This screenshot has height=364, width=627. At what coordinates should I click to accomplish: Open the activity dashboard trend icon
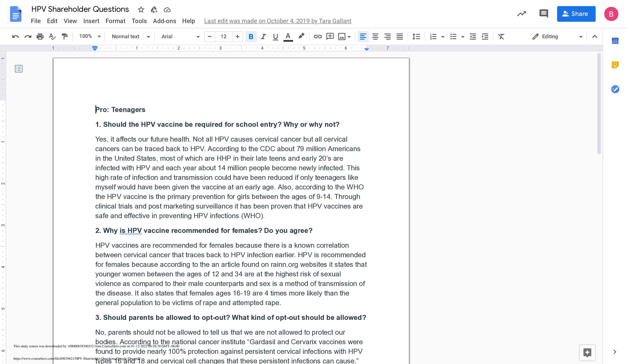click(x=521, y=14)
